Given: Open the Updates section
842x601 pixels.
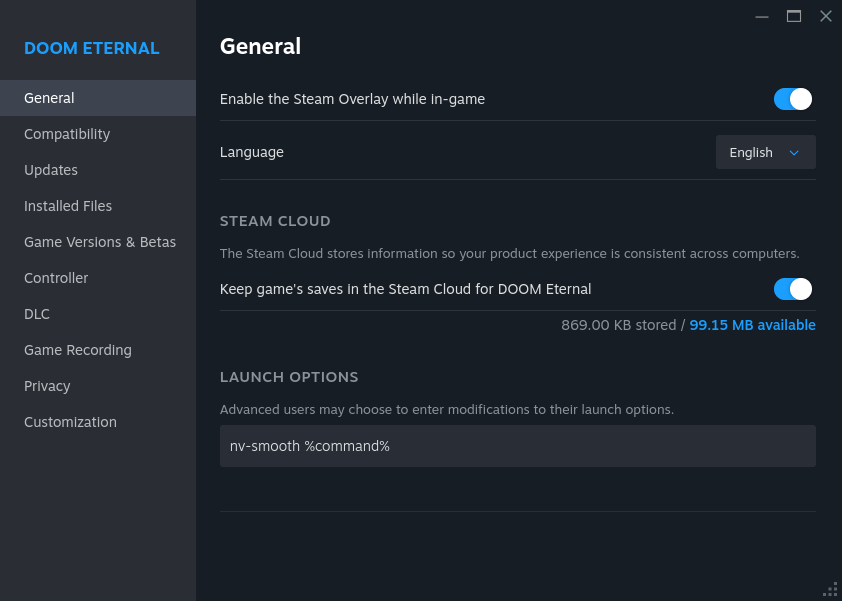Looking at the screenshot, I should click(51, 169).
